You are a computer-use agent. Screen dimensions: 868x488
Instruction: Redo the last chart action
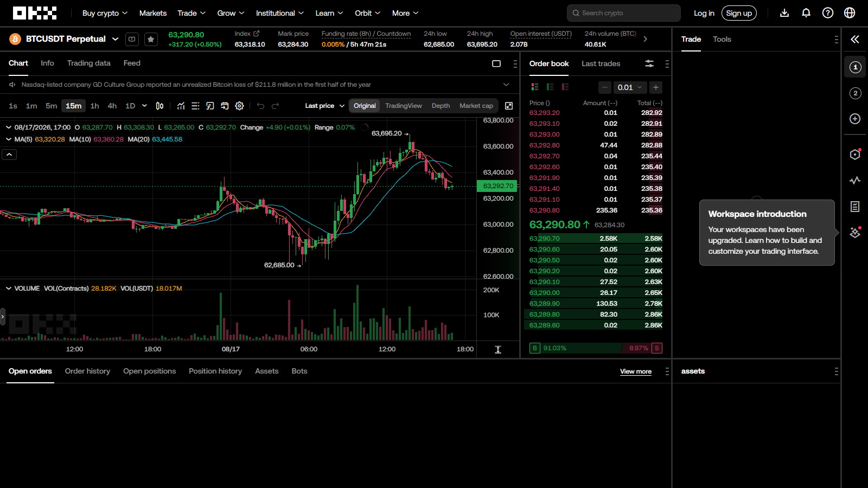click(275, 106)
